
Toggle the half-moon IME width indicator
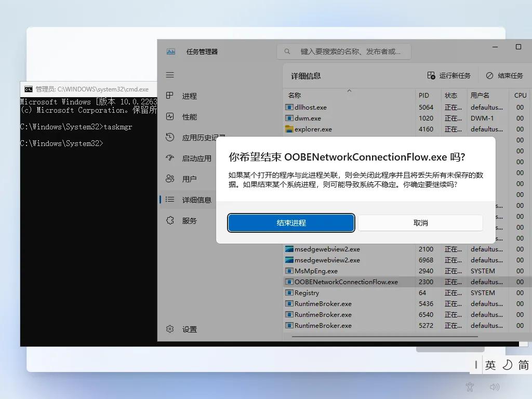click(x=507, y=365)
